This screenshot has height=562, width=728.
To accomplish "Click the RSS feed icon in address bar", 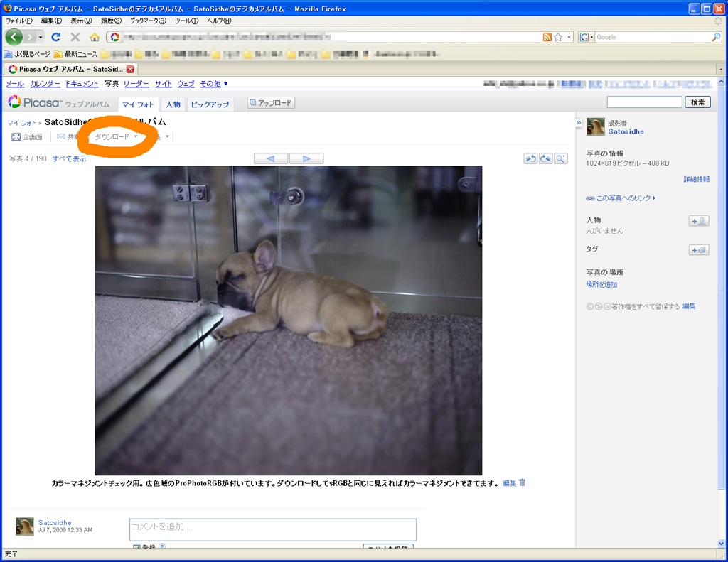I will [547, 37].
